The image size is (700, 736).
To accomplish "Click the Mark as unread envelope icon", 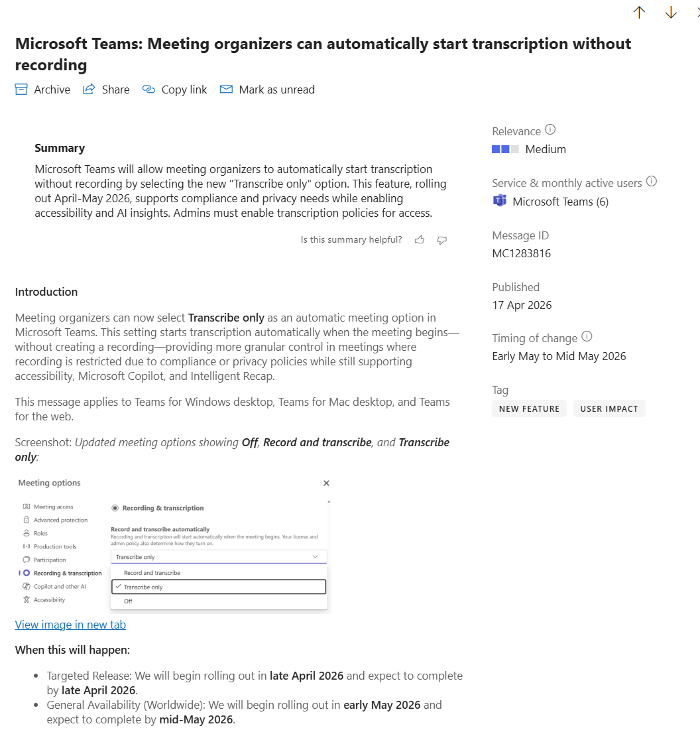I will 226,90.
